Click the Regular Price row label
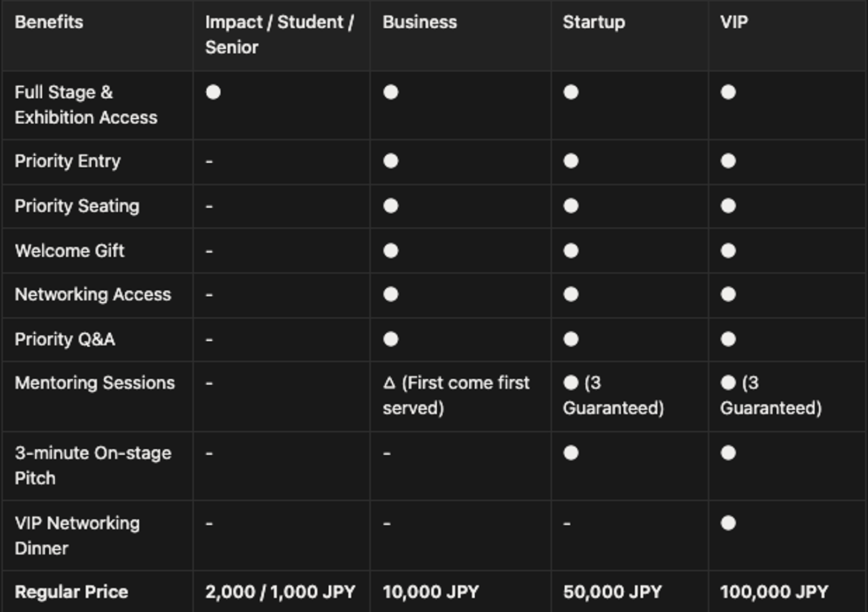This screenshot has width=868, height=612. 72,591
